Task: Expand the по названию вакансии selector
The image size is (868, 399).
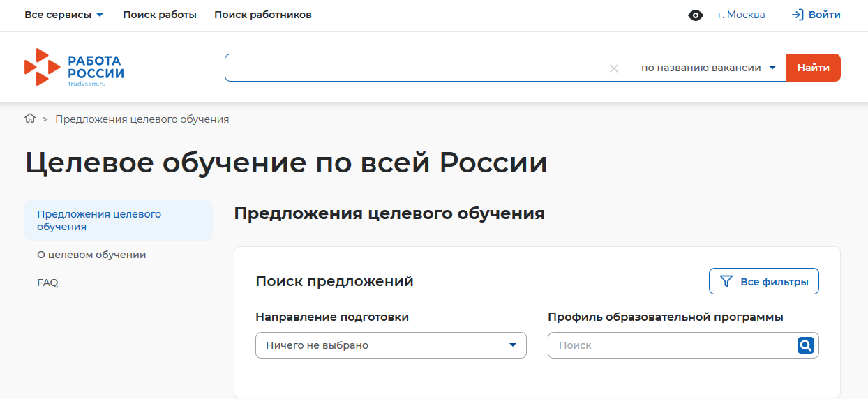Action: tap(708, 68)
